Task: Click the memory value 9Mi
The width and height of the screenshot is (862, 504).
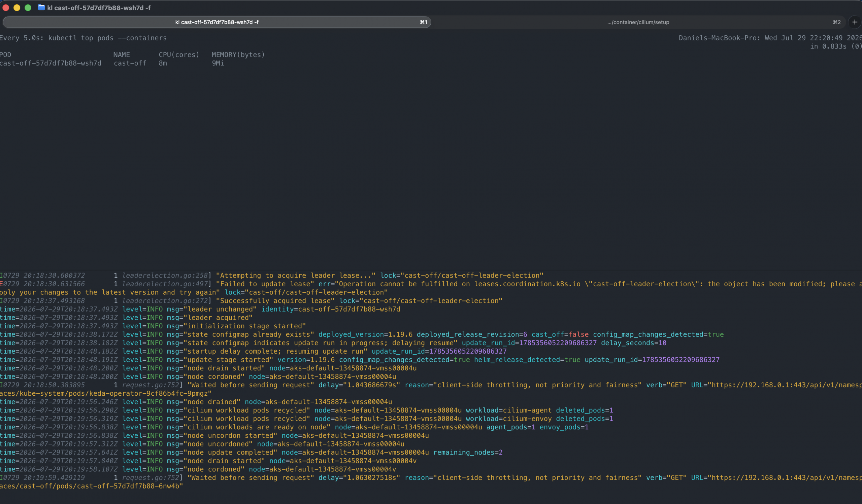Action: 218,63
